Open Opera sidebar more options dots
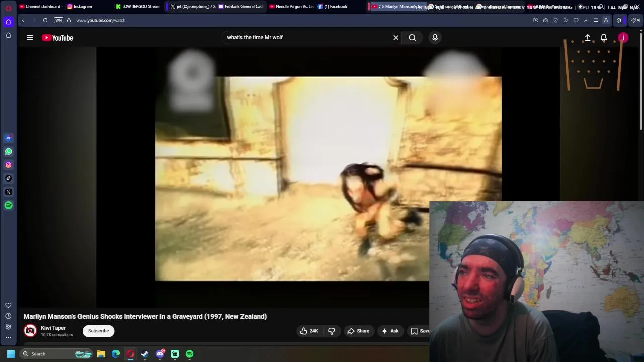Image resolution: width=644 pixels, height=362 pixels. pyautogui.click(x=8, y=337)
